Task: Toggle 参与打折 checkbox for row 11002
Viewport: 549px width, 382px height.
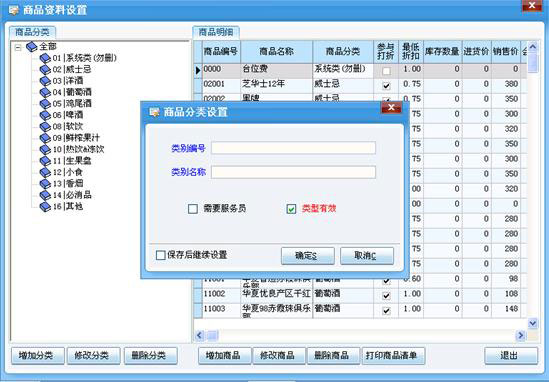Action: (386, 296)
